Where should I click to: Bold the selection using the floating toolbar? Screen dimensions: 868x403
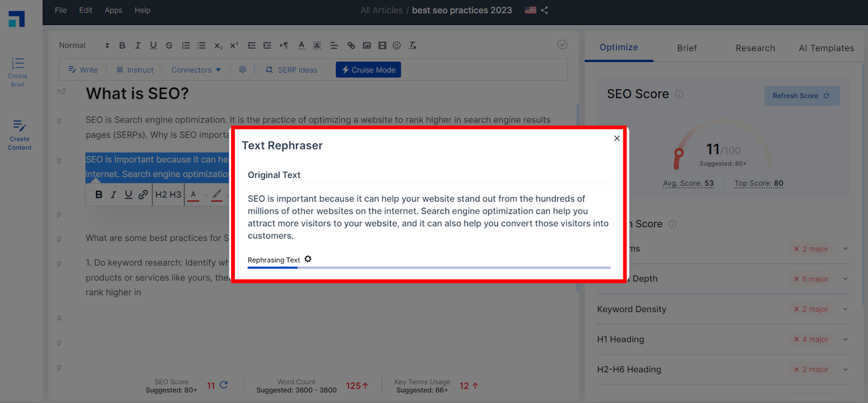(x=99, y=194)
